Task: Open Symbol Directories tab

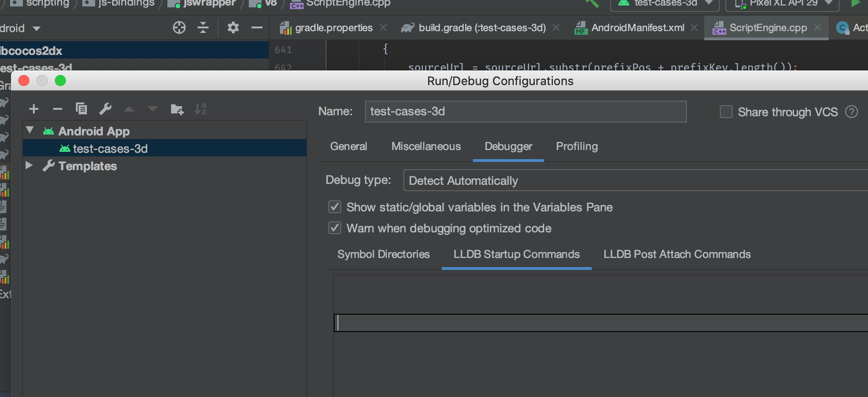Action: click(384, 254)
